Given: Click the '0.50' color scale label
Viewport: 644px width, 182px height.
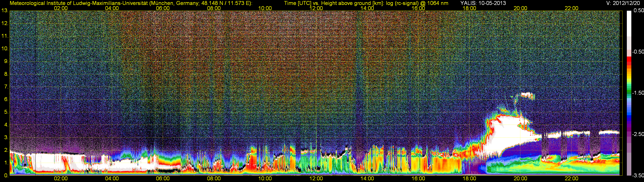Looking at the screenshot, I should pos(639,10).
